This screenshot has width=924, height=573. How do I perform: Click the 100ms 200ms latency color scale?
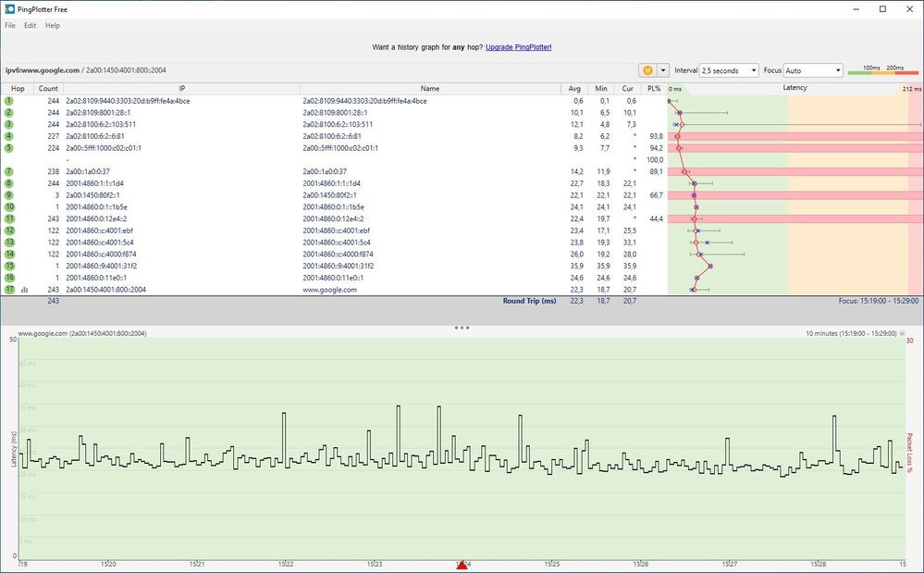pos(882,70)
